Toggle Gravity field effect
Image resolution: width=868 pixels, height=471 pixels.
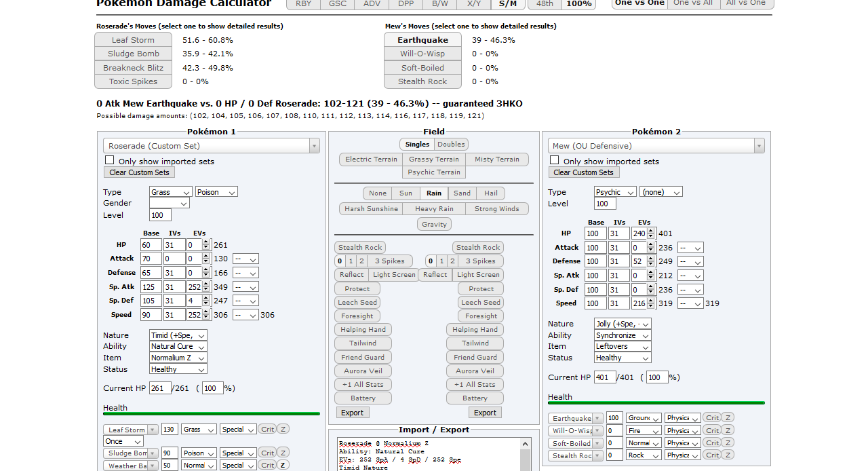[x=434, y=225]
